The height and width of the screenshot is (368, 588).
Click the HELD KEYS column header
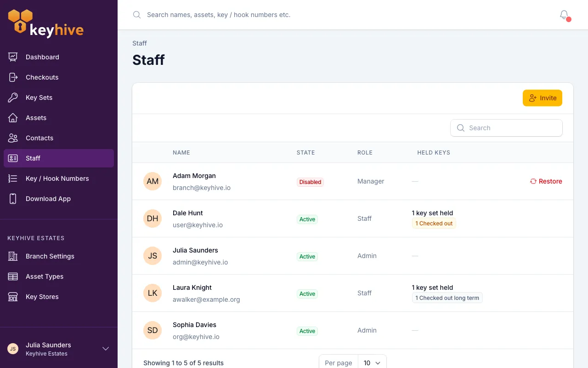click(434, 152)
